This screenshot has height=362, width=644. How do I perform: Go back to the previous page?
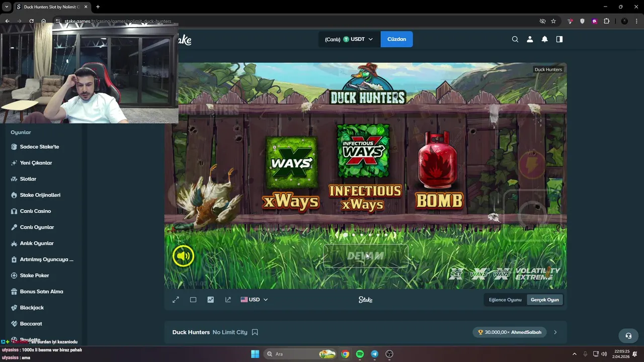7,21
